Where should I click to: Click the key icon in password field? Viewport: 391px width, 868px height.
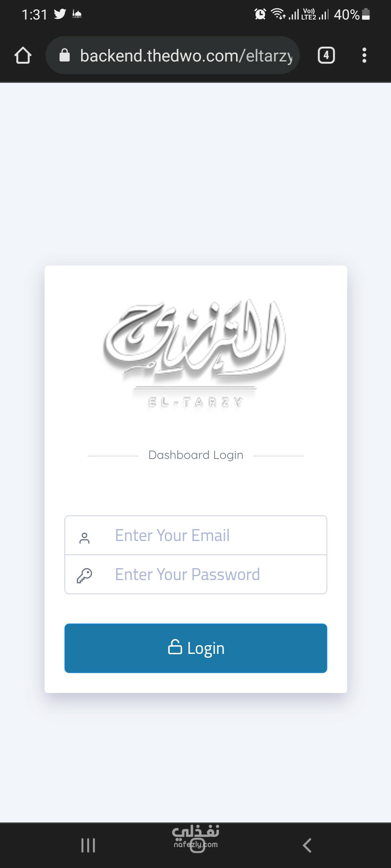[x=84, y=575]
